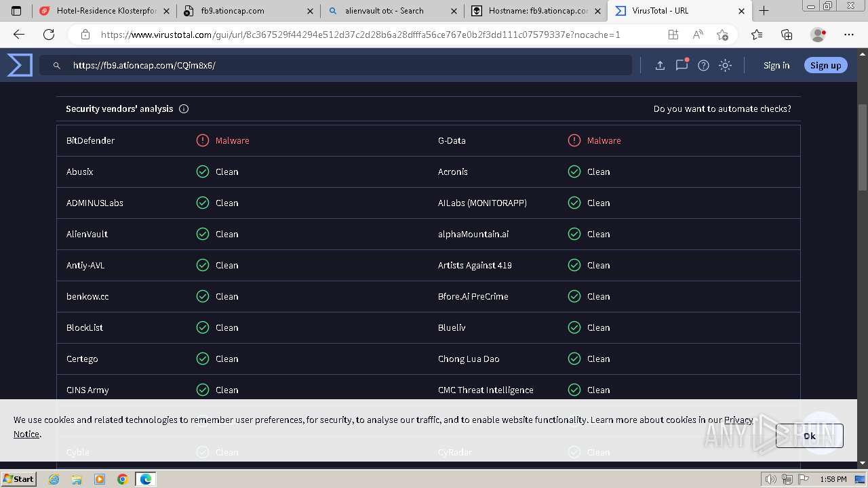
Task: Open File Explorer from taskbar
Action: (77, 479)
